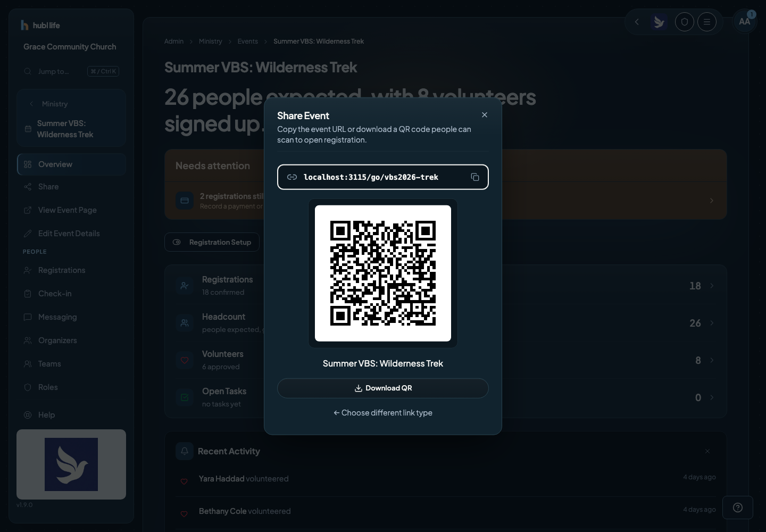The height and width of the screenshot is (532, 766).
Task: Click Grace Community Church name
Action: (x=70, y=47)
